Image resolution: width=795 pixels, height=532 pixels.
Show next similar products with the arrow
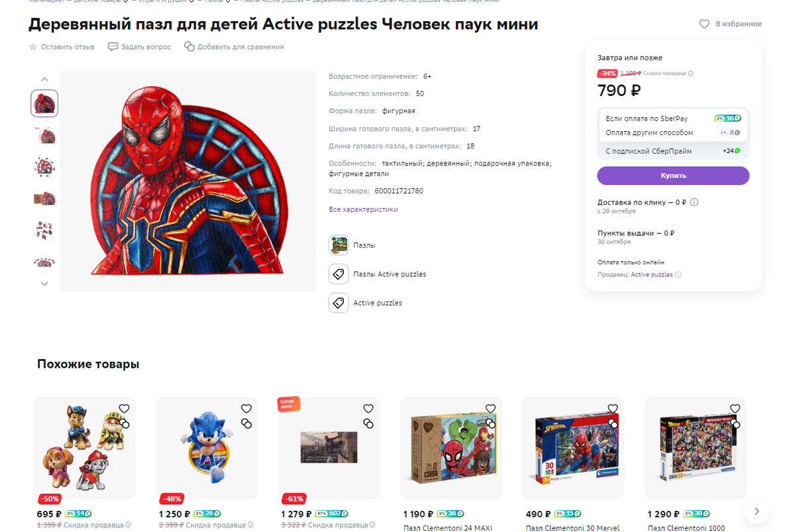756,511
